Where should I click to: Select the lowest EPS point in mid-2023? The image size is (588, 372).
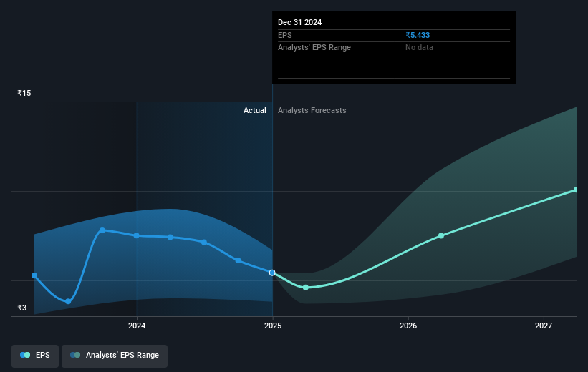pyautogui.click(x=68, y=301)
